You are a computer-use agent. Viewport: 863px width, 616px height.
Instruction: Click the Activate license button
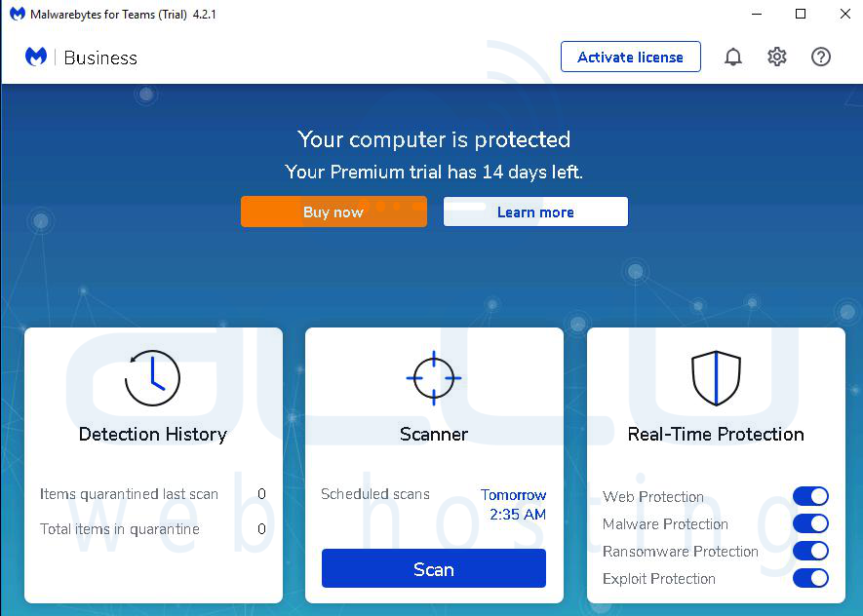(631, 57)
